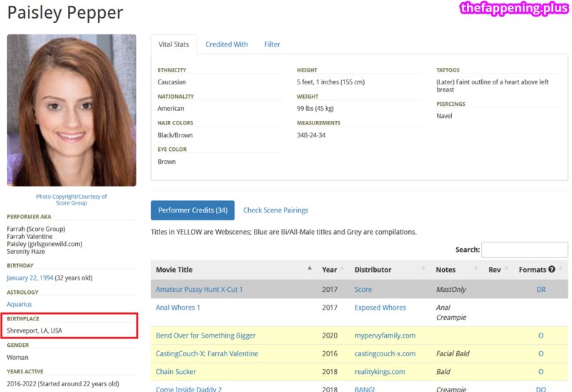The width and height of the screenshot is (572, 392).
Task: Sort the table by Notes column
Action: click(x=457, y=270)
